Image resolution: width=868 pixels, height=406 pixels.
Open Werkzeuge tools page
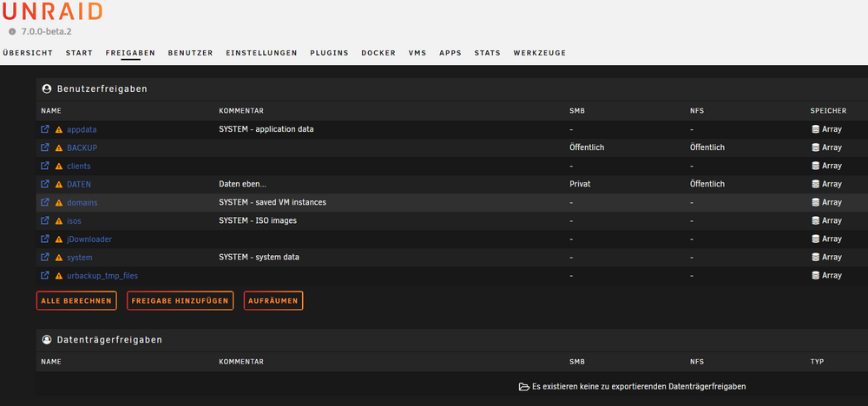[x=540, y=53]
